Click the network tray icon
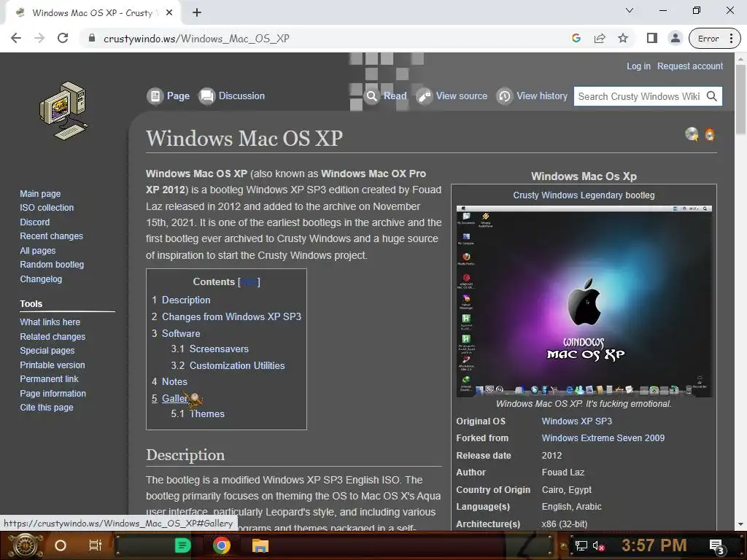This screenshot has width=747, height=560. click(x=581, y=545)
